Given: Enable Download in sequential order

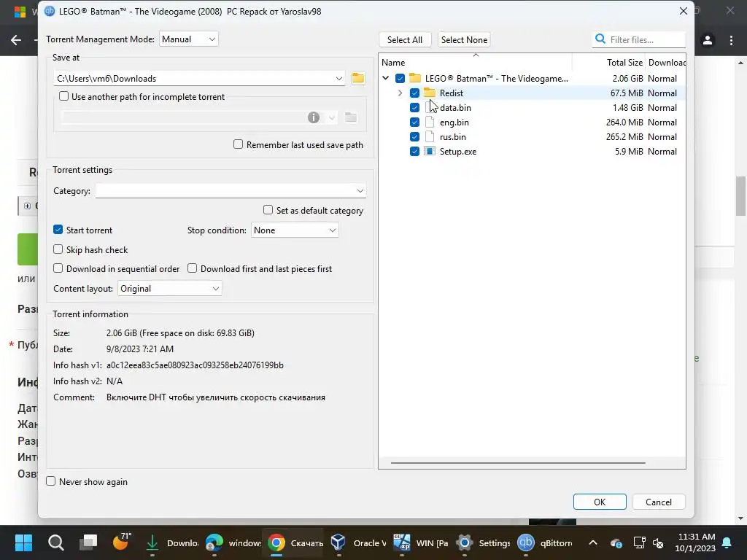Looking at the screenshot, I should click(58, 268).
